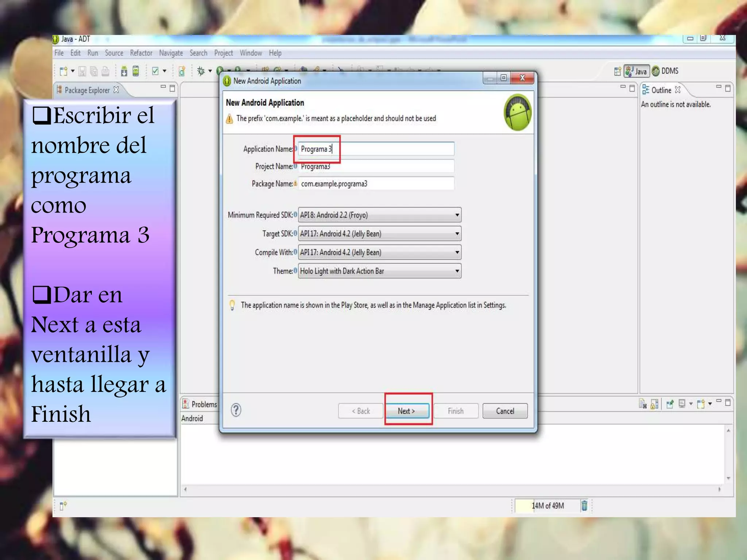Switch to the Java perspective

tap(636, 71)
